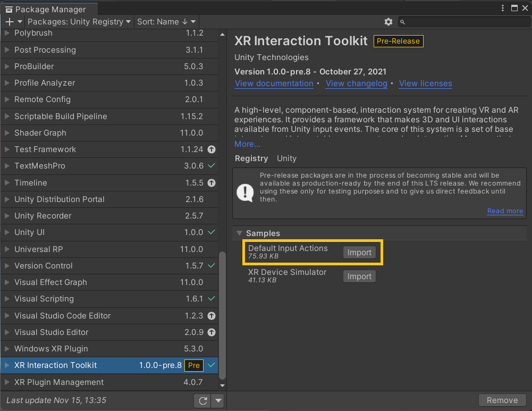Viewport: 532px width, 411px height.
Task: Click the update arrow icon for Timeline
Action: coord(212,183)
